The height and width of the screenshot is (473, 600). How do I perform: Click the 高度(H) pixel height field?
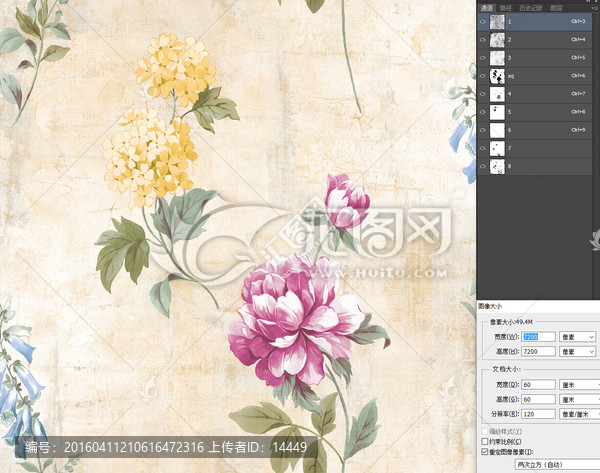(x=538, y=351)
